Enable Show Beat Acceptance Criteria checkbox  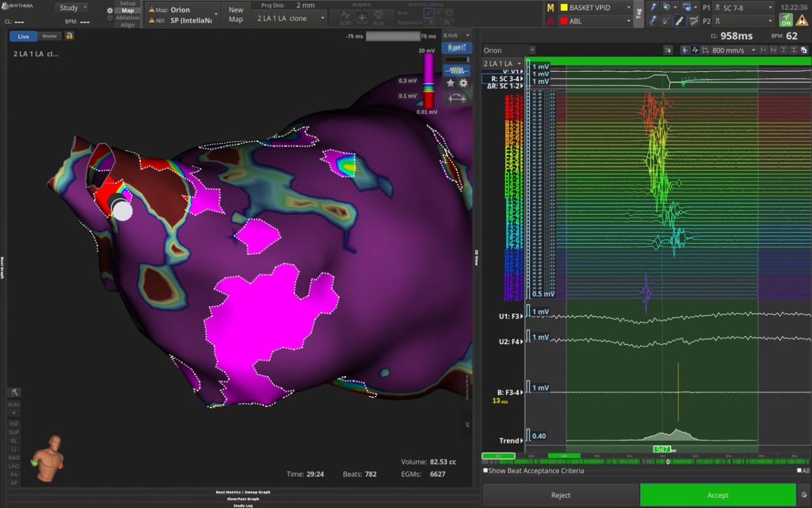click(486, 471)
